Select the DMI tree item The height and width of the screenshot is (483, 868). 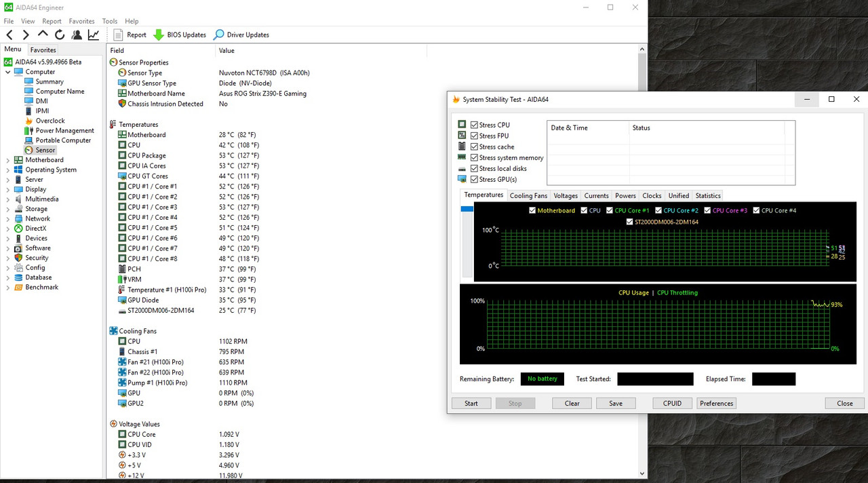pos(41,101)
